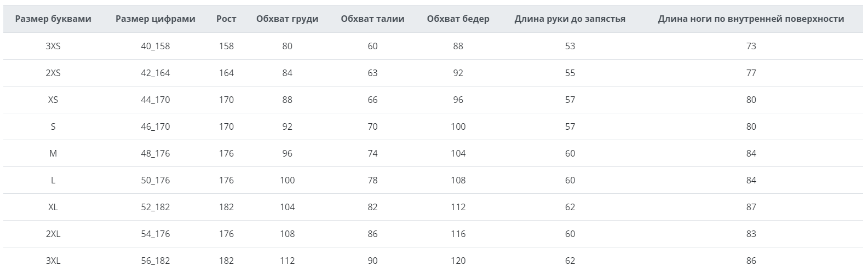
Task: Click the 'Рост' column header
Action: 226,19
